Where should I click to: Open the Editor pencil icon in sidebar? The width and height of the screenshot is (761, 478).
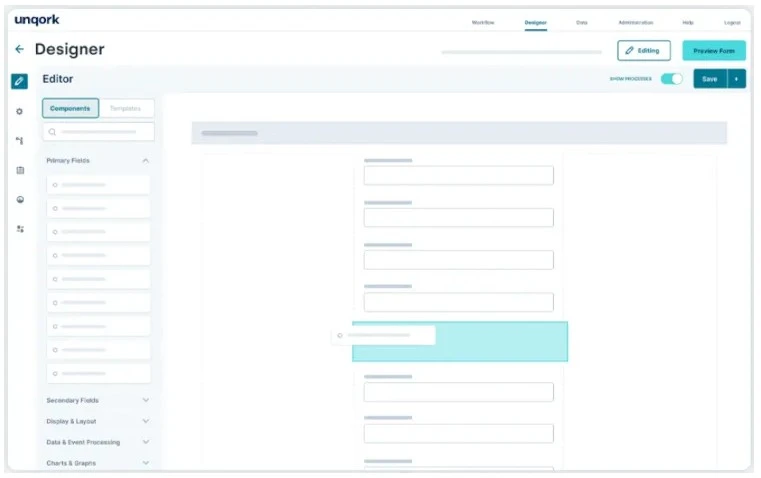coord(19,81)
